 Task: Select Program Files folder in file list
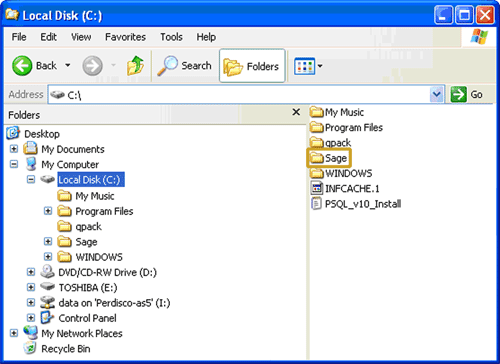tap(346, 128)
